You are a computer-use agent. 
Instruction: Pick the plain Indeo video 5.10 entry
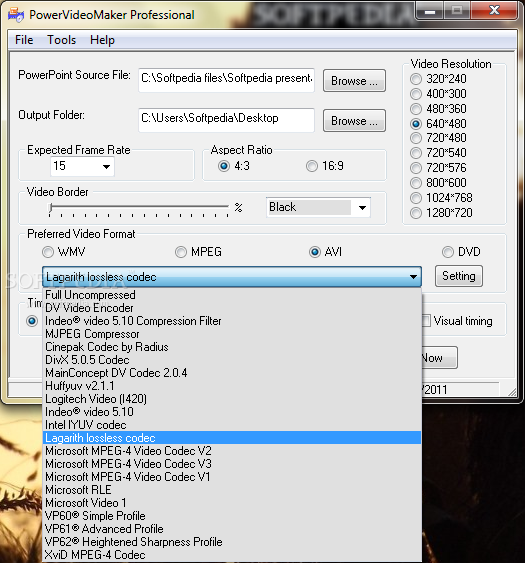pyautogui.click(x=232, y=412)
